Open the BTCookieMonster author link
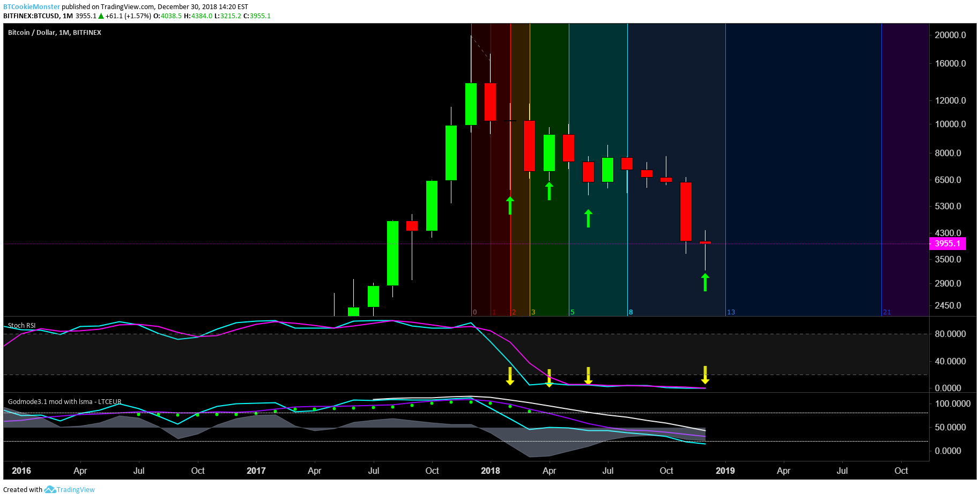Image resolution: width=980 pixels, height=499 pixels. pos(32,7)
